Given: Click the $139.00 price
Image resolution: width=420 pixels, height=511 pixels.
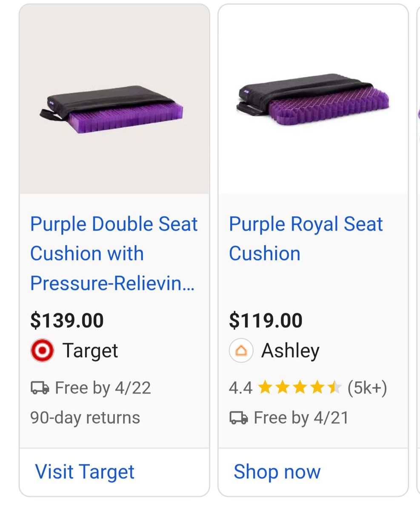Looking at the screenshot, I should pos(67,320).
